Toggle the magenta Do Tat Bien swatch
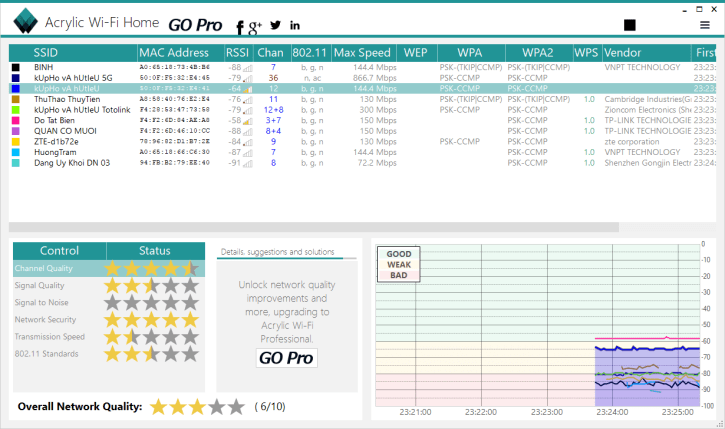This screenshot has width=725, height=429. (x=16, y=120)
